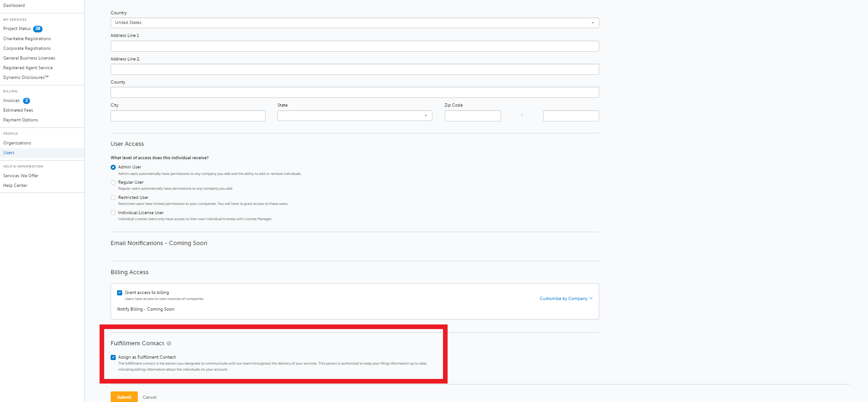Click the Fulfillment Contact help question icon

coord(169,343)
